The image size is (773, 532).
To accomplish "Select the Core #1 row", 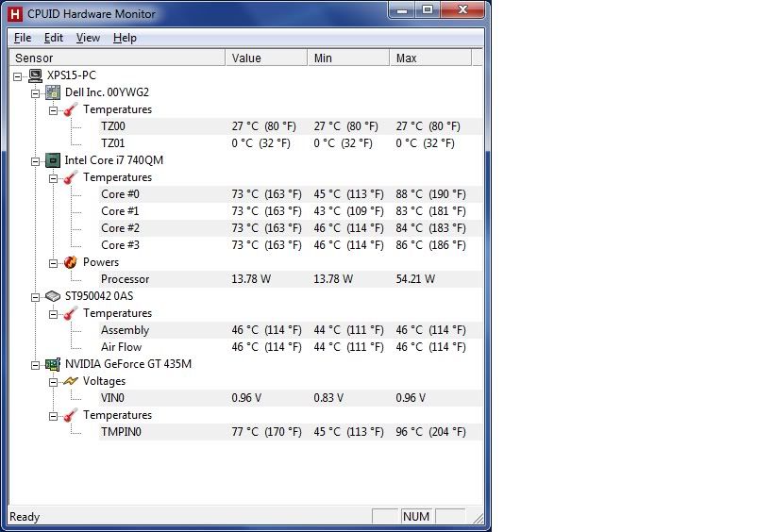I will click(291, 211).
